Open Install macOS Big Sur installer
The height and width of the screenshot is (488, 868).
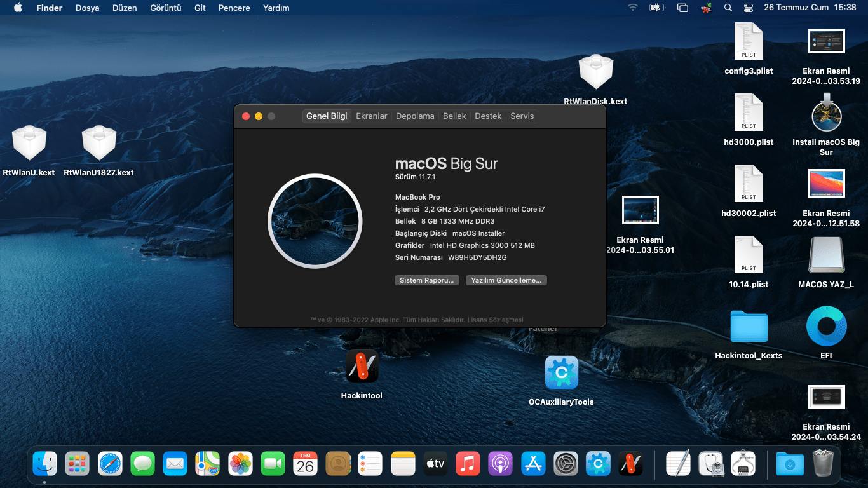[x=826, y=114]
